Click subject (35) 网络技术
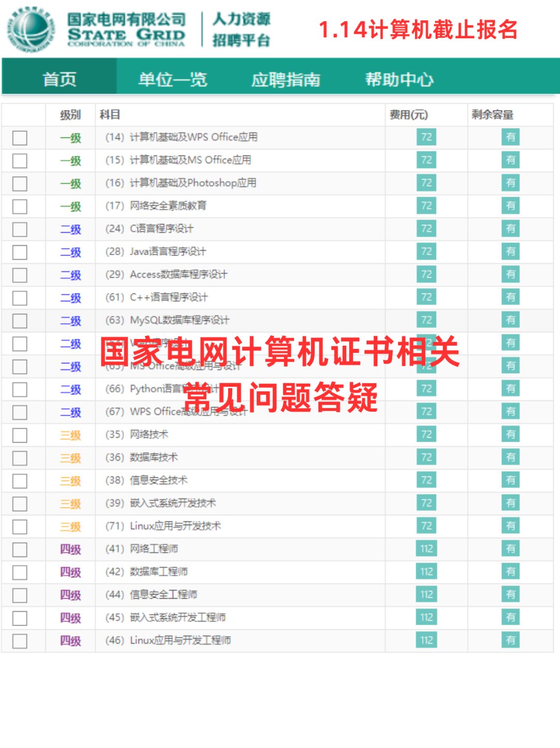Viewport: 560px width, 748px height. pos(137,434)
